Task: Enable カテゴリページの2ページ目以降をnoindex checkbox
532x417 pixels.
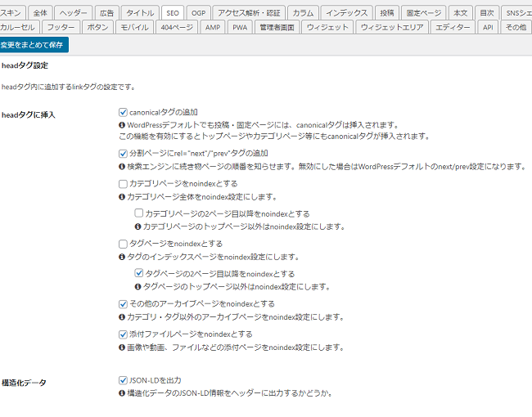Action: (139, 213)
